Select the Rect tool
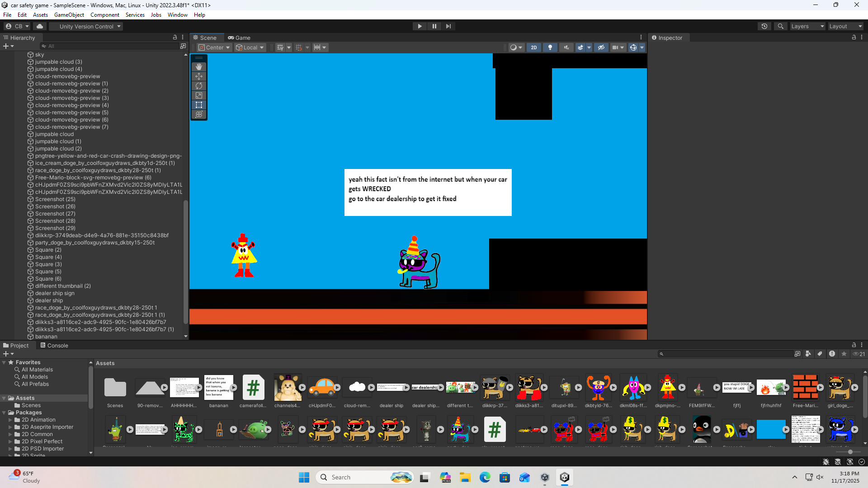 199,105
